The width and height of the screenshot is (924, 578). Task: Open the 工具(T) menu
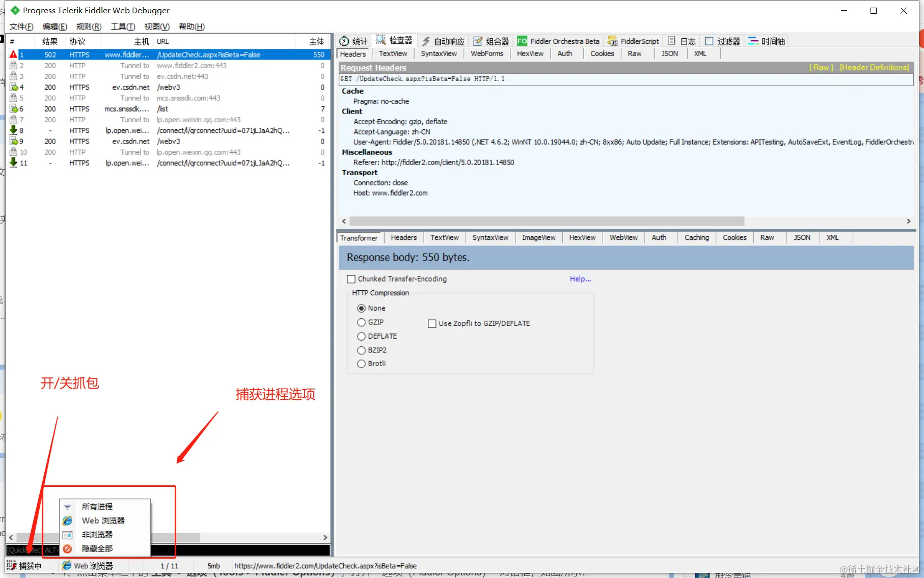click(x=123, y=26)
